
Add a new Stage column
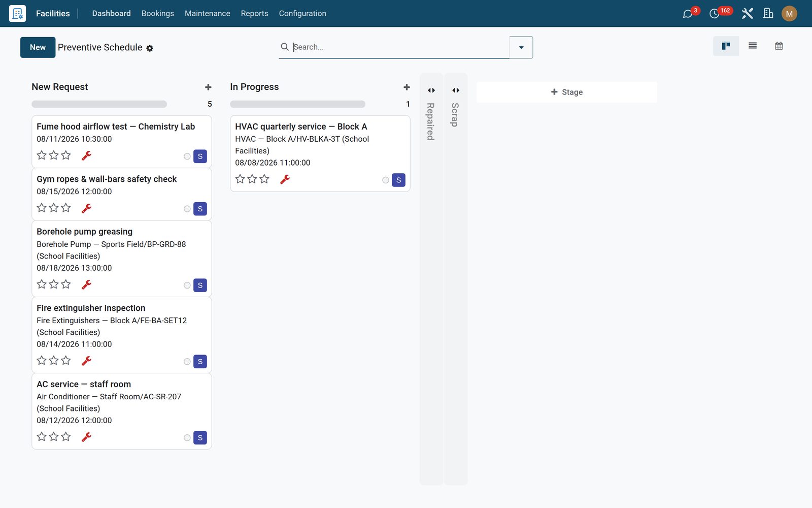coord(567,92)
